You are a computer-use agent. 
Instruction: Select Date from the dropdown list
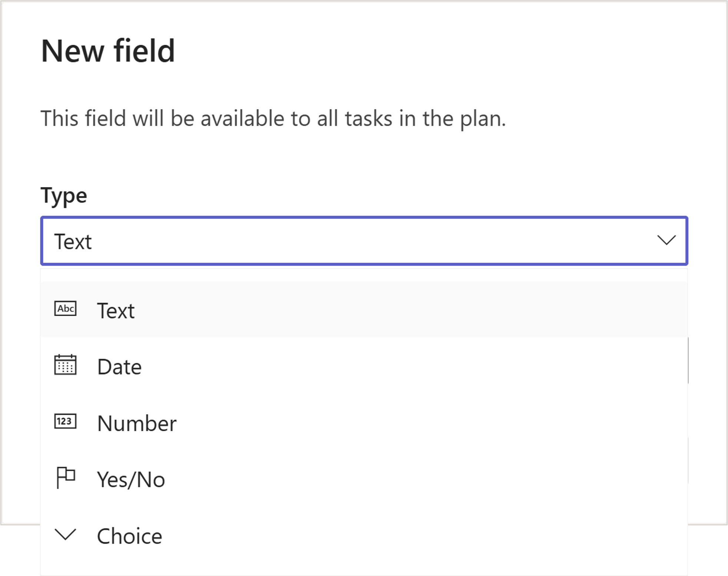click(119, 367)
